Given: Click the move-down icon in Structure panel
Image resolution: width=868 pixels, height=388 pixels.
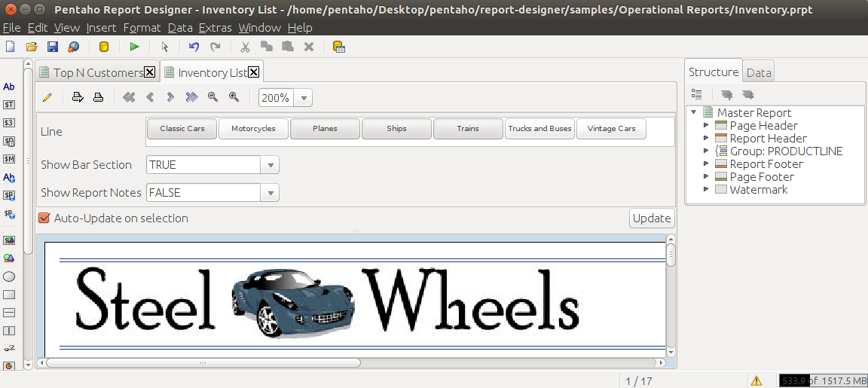Looking at the screenshot, I should click(x=748, y=95).
